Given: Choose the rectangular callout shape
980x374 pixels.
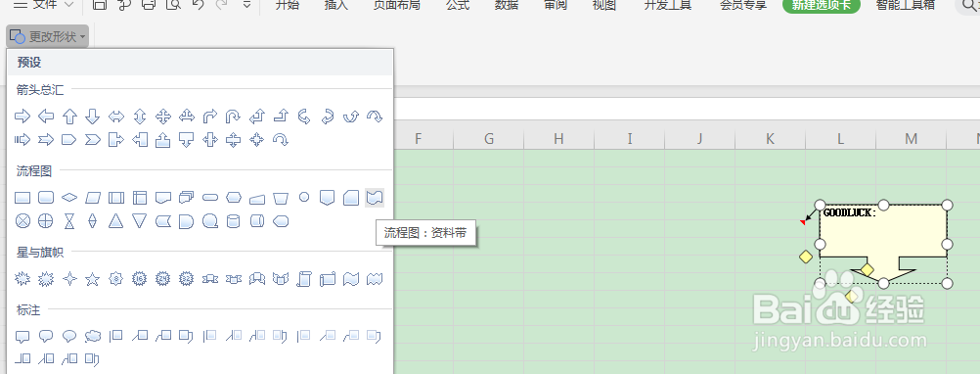Looking at the screenshot, I should pyautogui.click(x=22, y=337).
